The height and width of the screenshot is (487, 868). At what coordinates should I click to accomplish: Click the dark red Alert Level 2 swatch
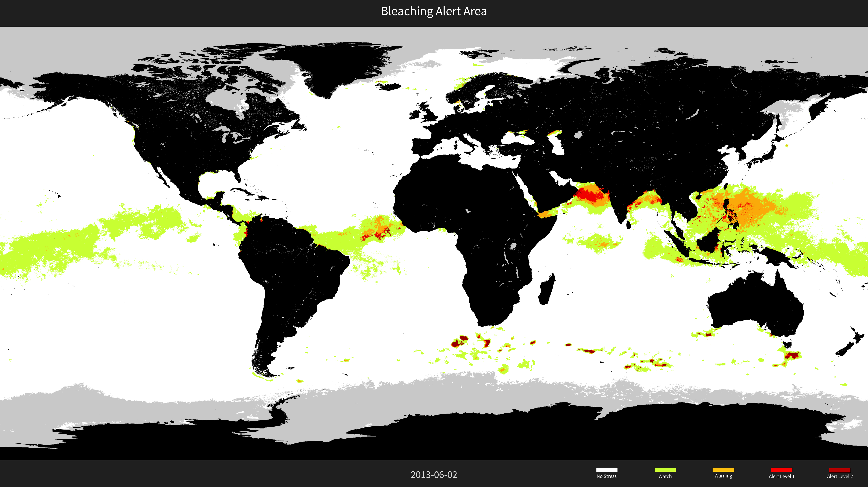click(x=840, y=470)
